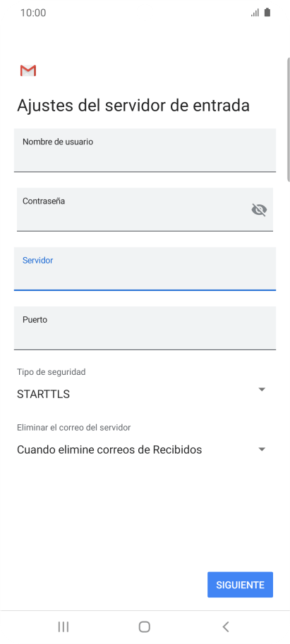290x644 pixels.
Task: Select the STARTTLS security option
Action: point(43,395)
